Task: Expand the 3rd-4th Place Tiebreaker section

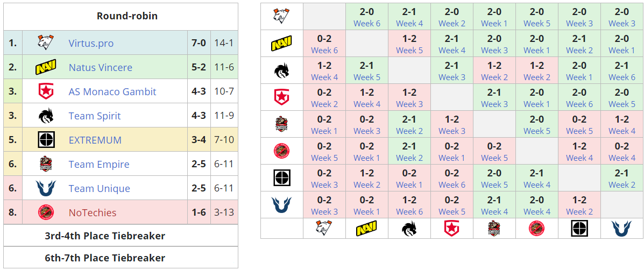Action: coord(121,236)
